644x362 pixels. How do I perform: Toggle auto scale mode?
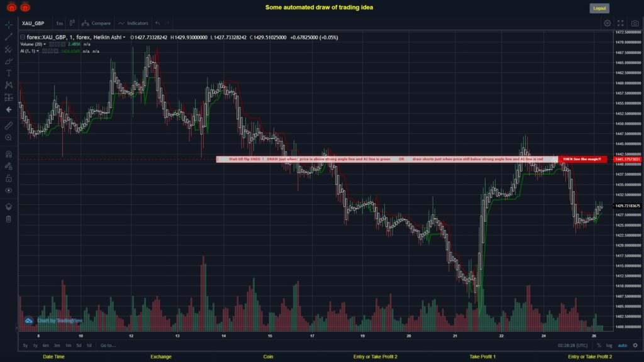click(x=623, y=346)
